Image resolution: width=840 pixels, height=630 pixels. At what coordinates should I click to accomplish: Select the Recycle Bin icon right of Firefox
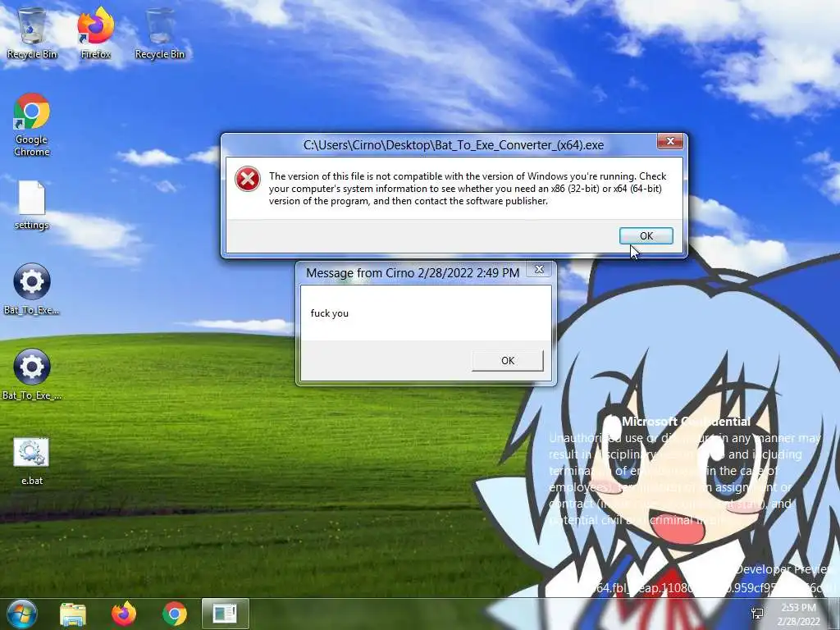click(x=160, y=32)
